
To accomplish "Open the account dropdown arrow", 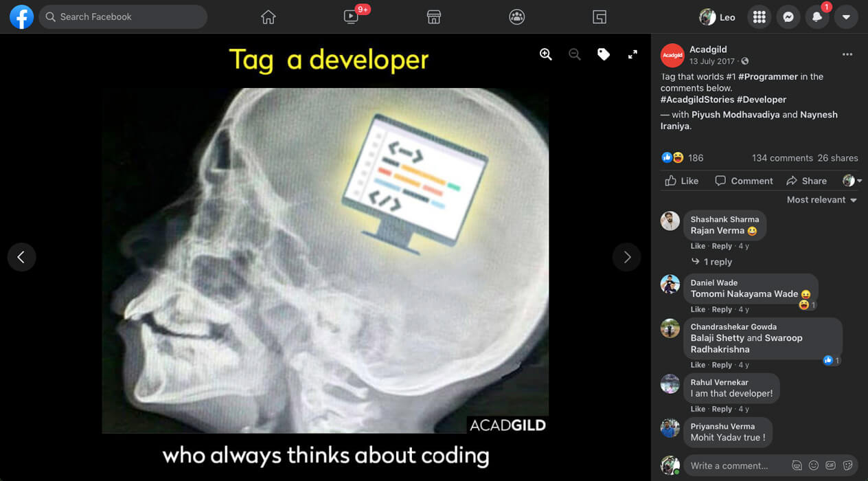I will tap(846, 17).
